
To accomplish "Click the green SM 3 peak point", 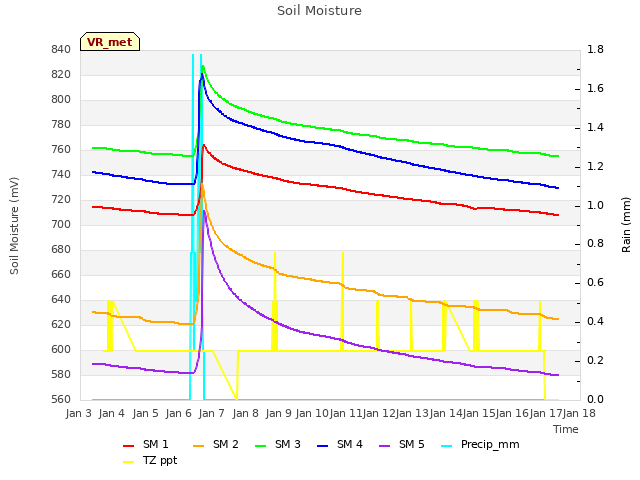I will tap(203, 66).
